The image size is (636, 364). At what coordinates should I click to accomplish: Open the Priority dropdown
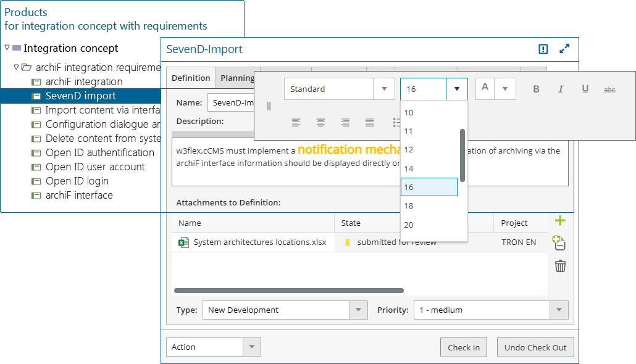(559, 310)
